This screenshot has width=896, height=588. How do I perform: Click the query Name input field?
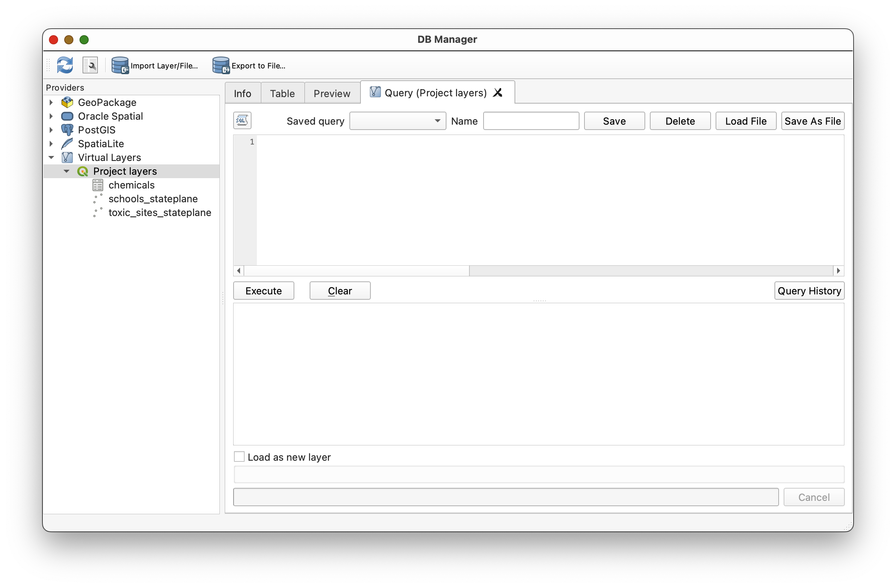531,121
